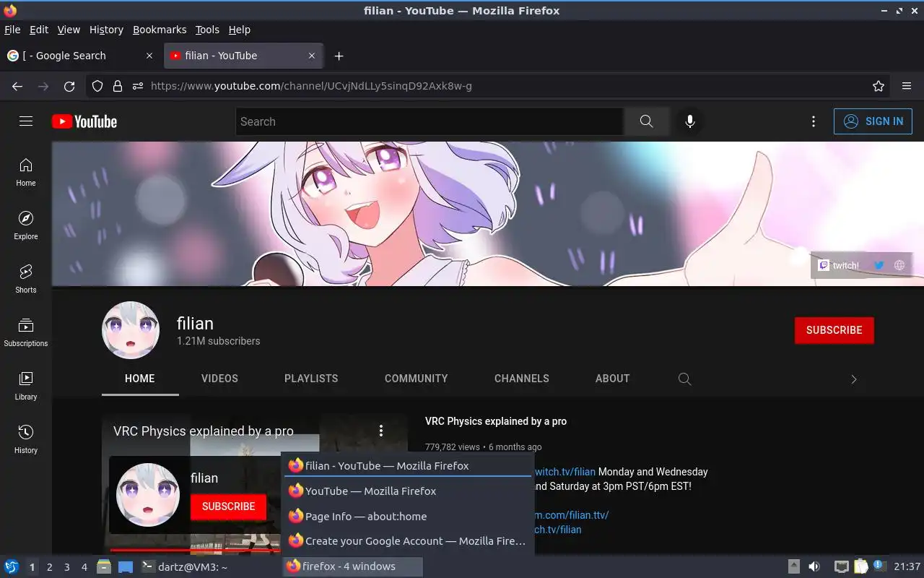This screenshot has width=924, height=578.
Task: Click the taskbar clock 21:37
Action: click(x=907, y=566)
